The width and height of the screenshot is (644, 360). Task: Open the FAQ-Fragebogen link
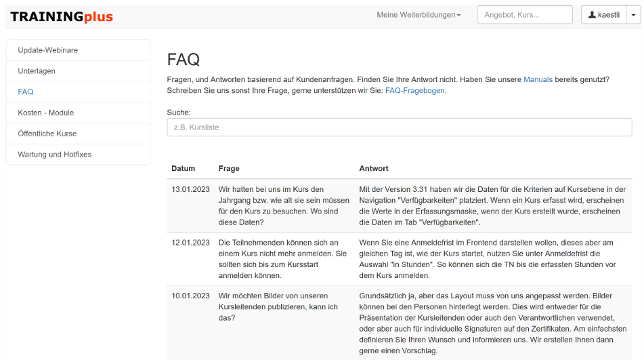[x=415, y=90]
